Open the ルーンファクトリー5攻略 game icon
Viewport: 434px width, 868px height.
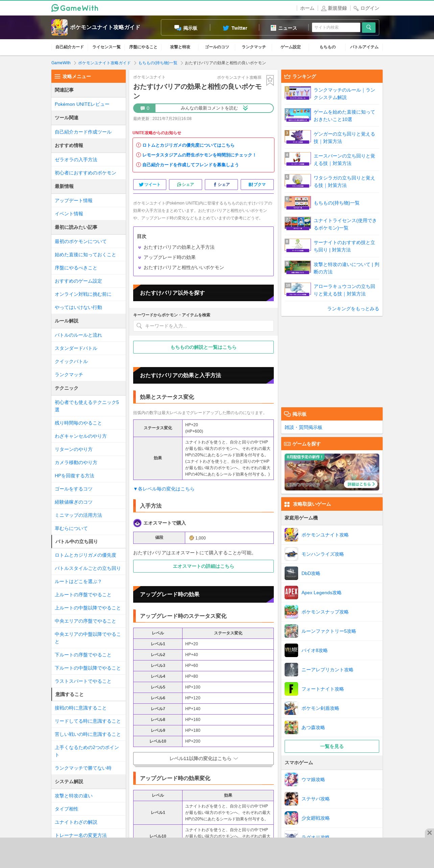(x=291, y=631)
